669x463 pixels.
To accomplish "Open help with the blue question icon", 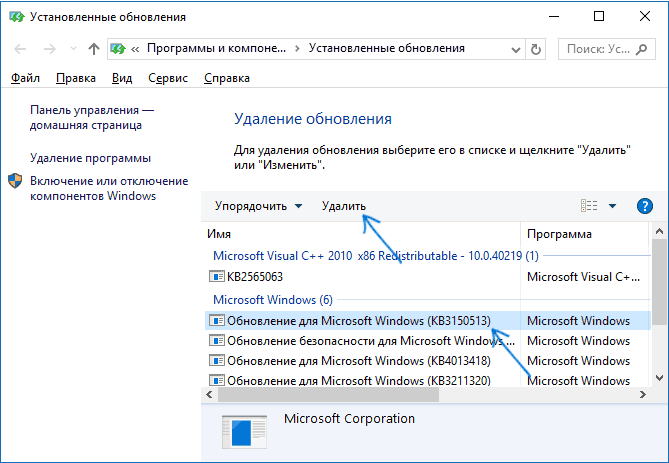I will coord(644,206).
